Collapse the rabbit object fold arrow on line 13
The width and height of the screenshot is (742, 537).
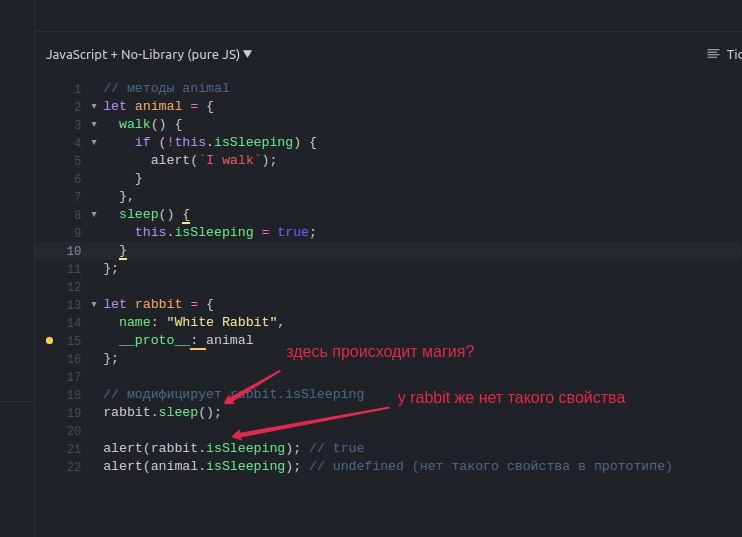click(x=94, y=304)
